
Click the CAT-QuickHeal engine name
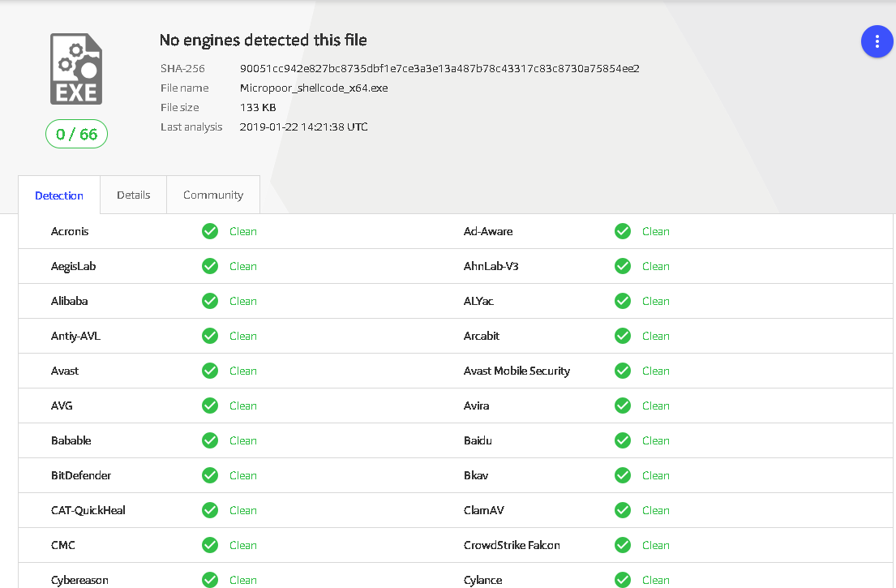(88, 510)
